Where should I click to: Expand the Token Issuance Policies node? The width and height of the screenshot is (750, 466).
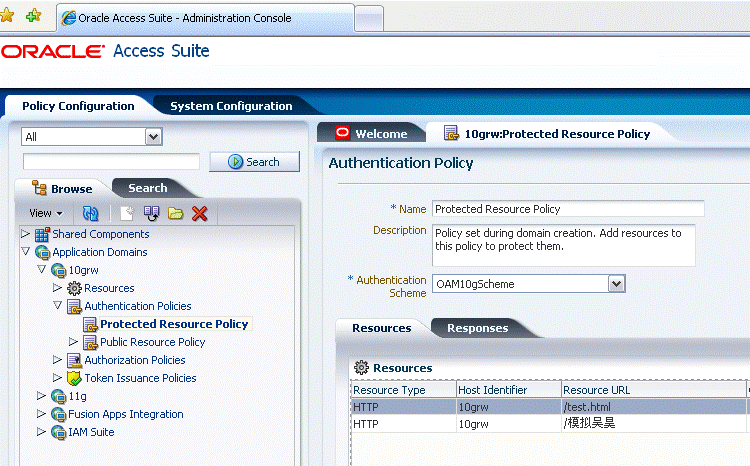coord(57,377)
